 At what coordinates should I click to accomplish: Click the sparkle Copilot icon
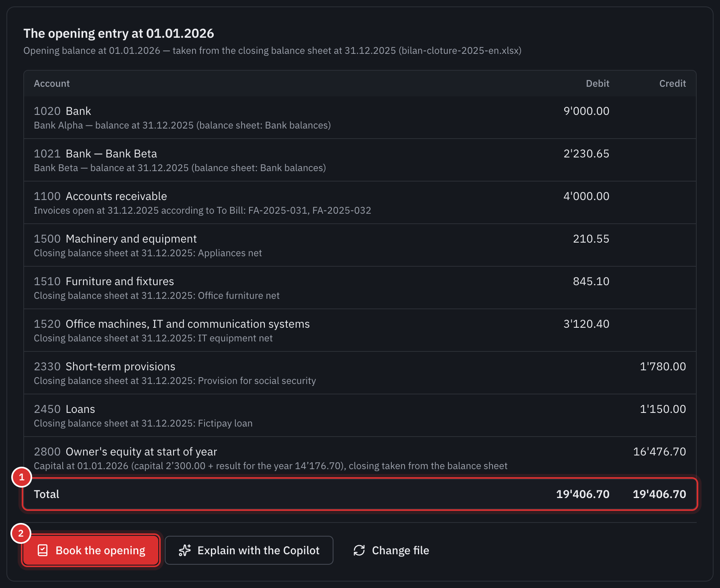pos(185,550)
